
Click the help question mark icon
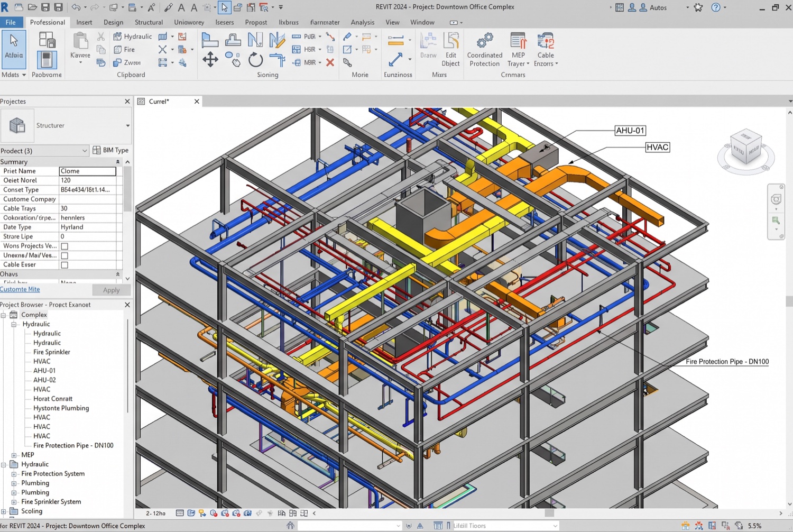716,7
